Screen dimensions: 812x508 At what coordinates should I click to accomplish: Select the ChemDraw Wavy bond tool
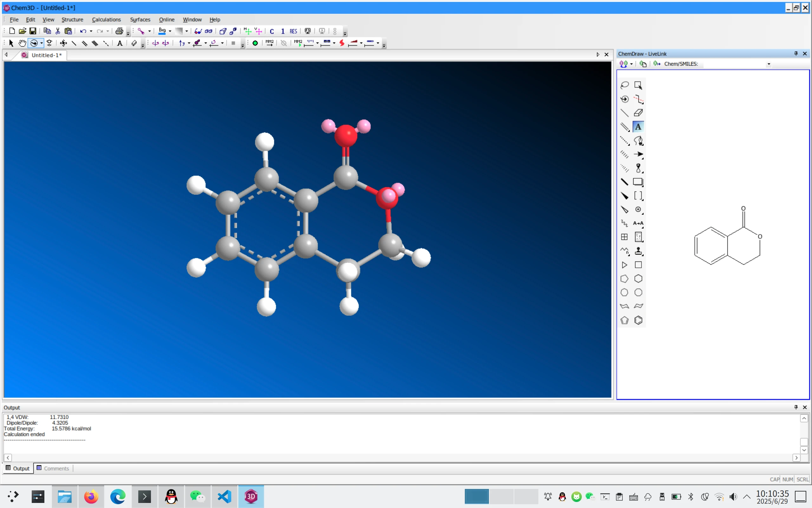(624, 223)
